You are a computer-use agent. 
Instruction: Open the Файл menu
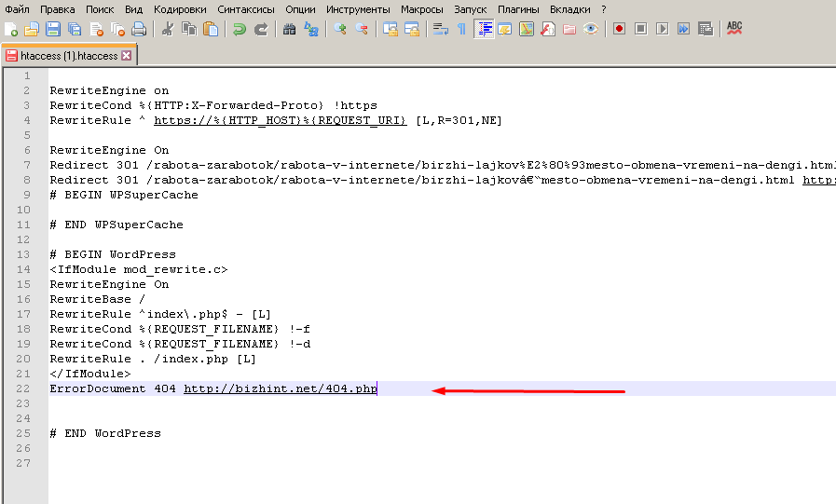point(18,9)
